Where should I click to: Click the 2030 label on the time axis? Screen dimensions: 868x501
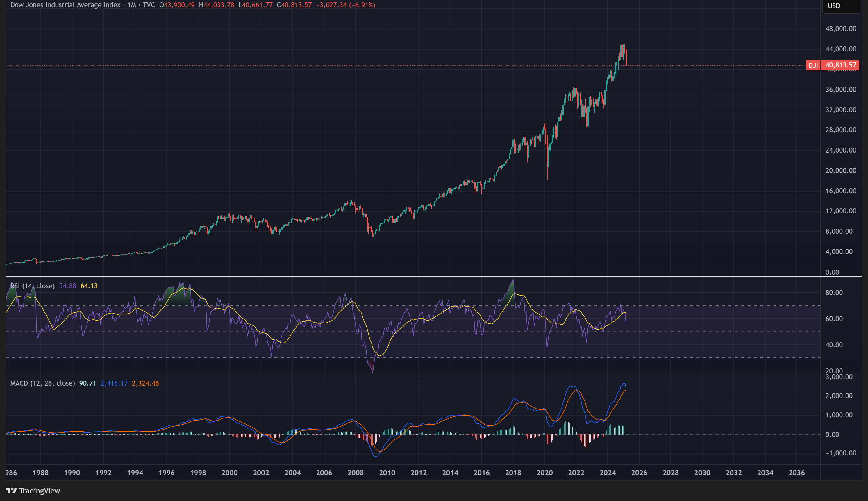[x=702, y=473]
